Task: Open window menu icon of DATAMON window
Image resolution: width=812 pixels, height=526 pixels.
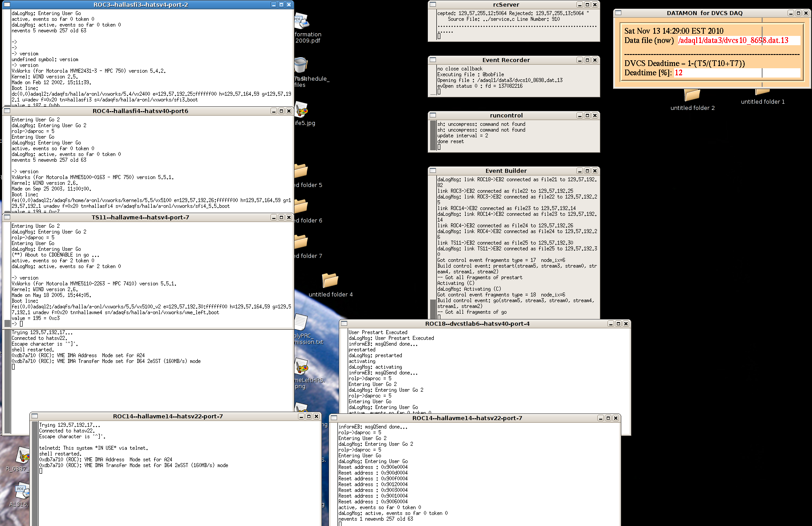Action: (618, 13)
